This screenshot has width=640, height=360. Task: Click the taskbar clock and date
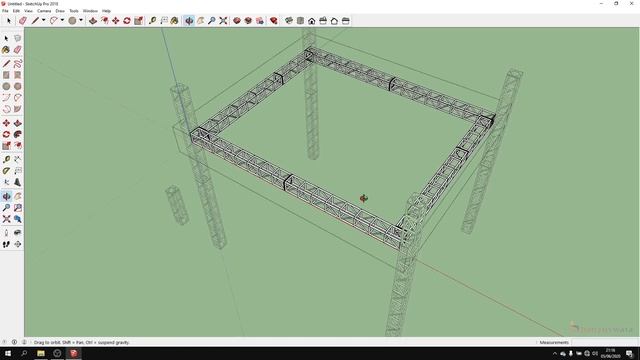pyautogui.click(x=611, y=353)
